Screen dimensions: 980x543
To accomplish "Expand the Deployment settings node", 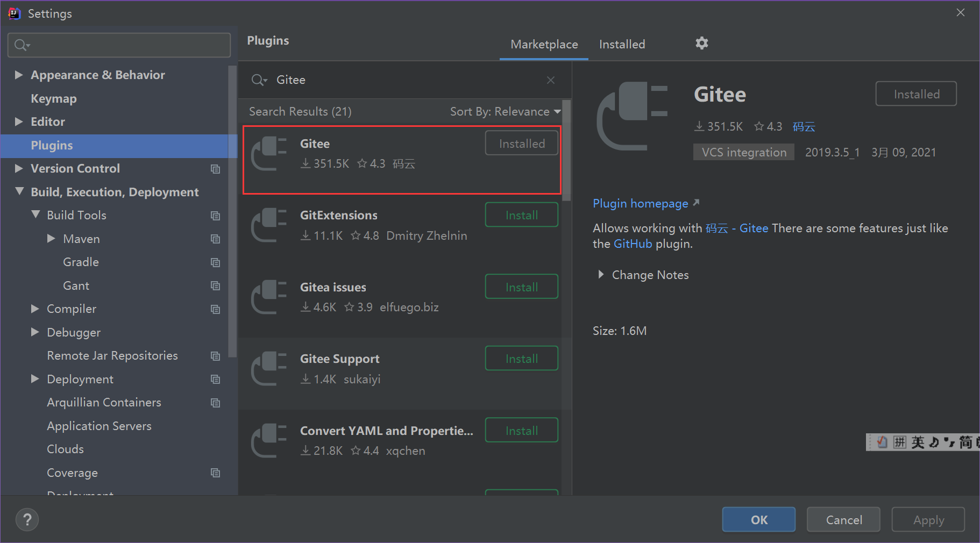I will pos(35,378).
